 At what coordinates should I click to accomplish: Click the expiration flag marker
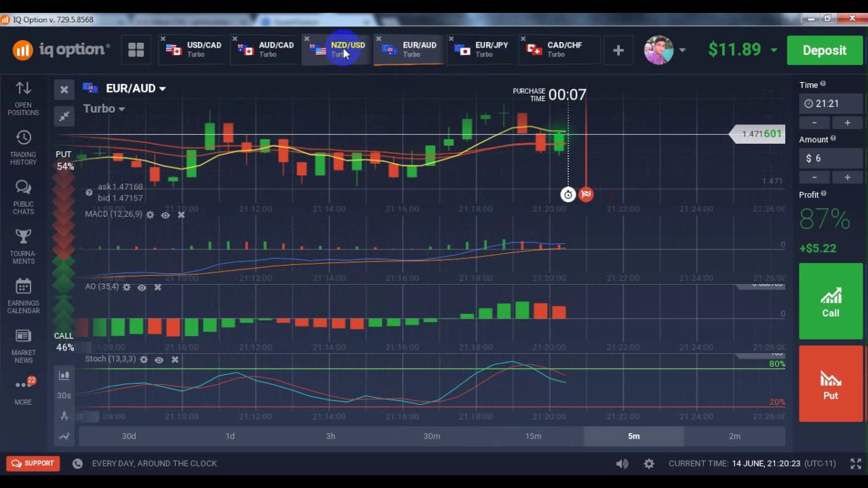(x=586, y=195)
